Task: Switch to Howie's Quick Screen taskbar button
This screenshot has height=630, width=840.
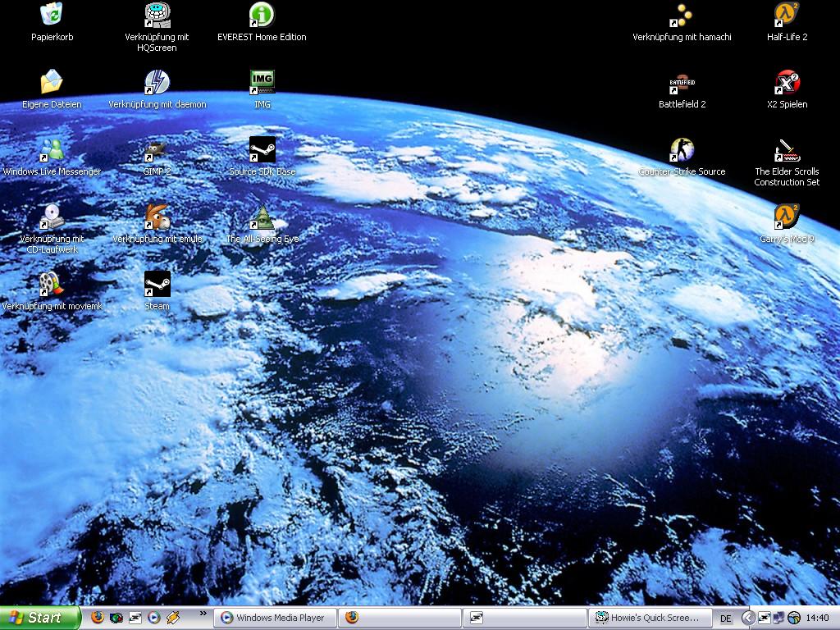Action: point(650,618)
